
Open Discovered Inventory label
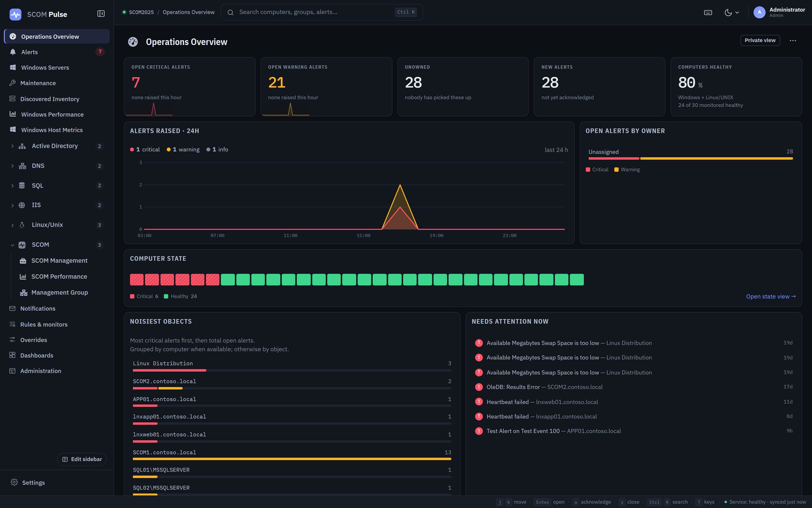tap(50, 99)
